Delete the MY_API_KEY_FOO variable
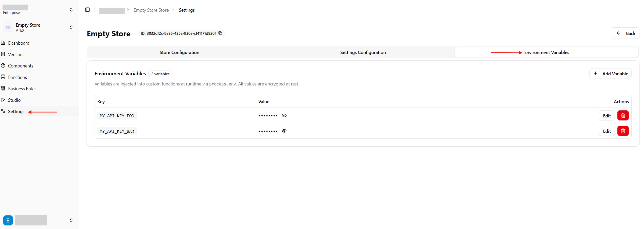Viewport: 644px width, 229px height. tap(623, 116)
